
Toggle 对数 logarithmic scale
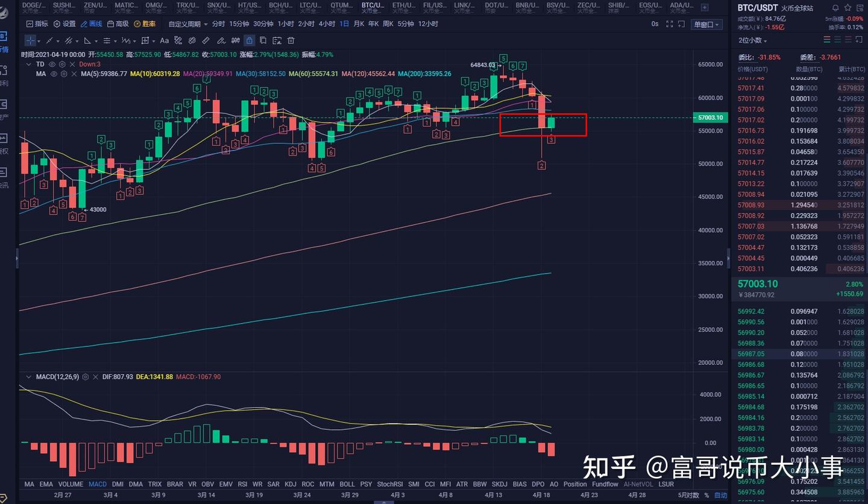[x=693, y=496]
